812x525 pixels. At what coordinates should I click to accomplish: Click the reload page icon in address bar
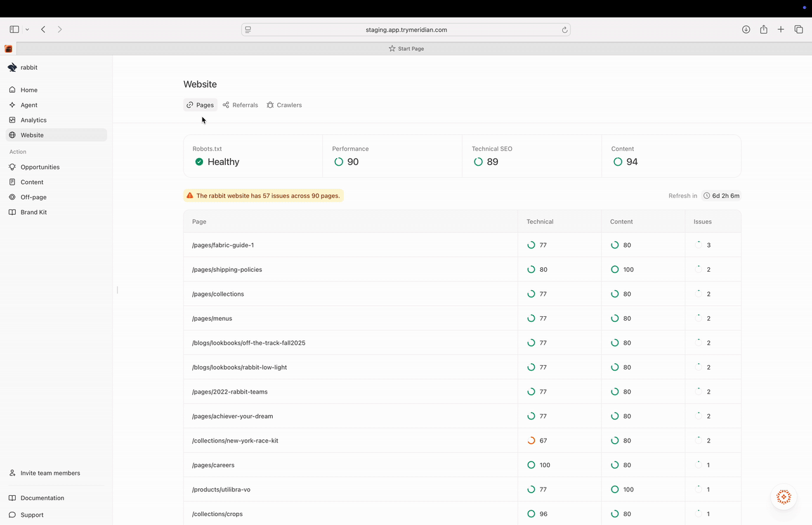click(564, 30)
